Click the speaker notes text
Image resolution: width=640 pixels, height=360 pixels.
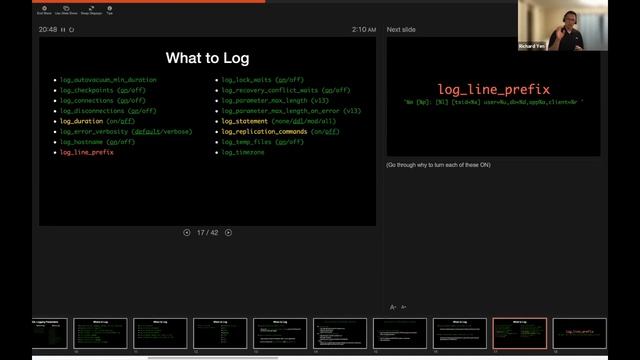[x=438, y=165]
